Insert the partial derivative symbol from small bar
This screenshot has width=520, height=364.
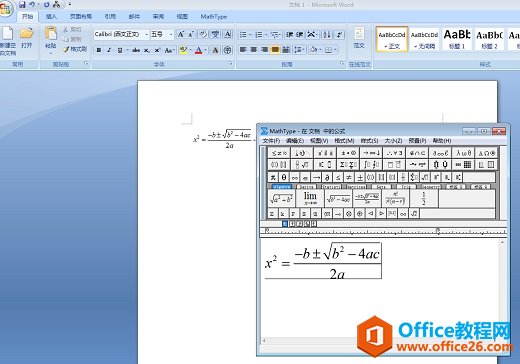(x=327, y=177)
